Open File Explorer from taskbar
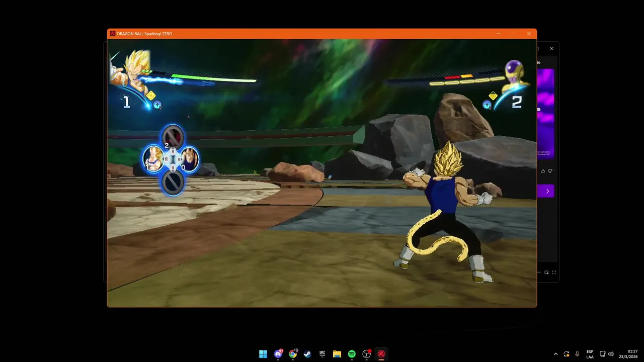644x362 pixels. pyautogui.click(x=337, y=354)
